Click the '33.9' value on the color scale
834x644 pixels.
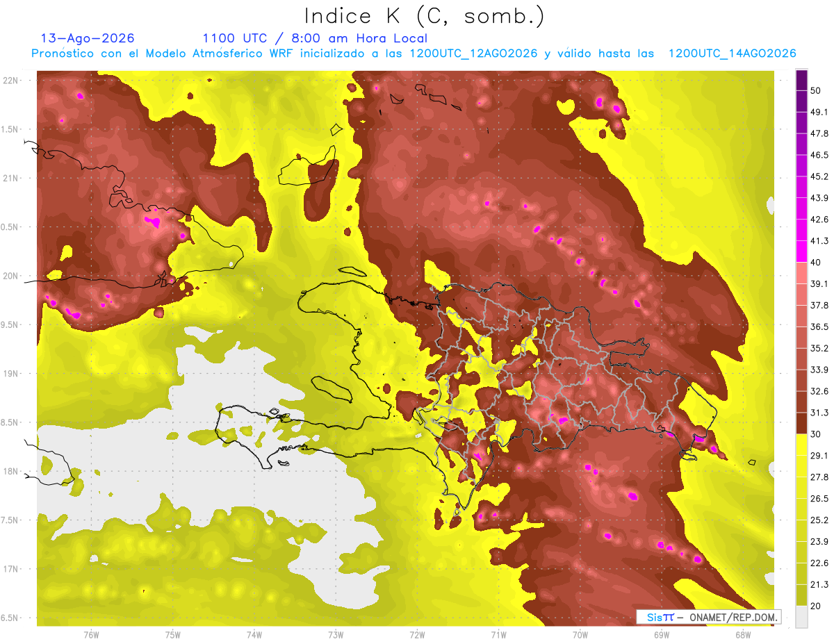819,370
